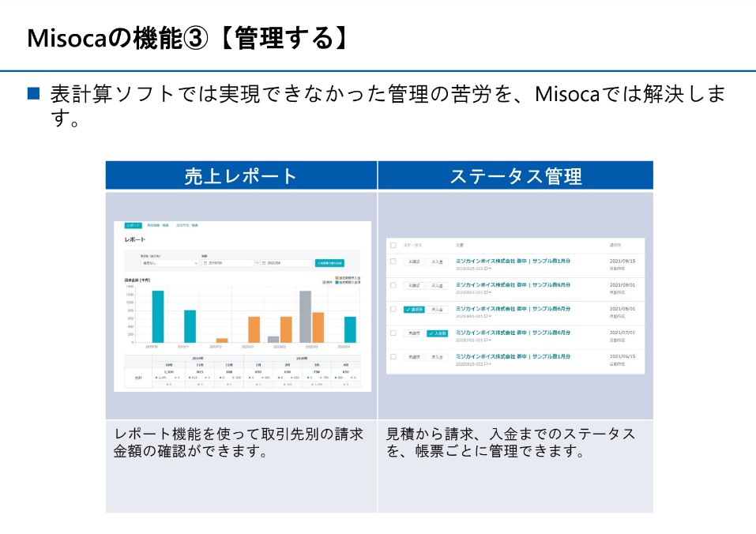Open the サンプル費6月分 invoice dated 2021/07/01
Viewport: 756px width, 534px height.
tap(513, 333)
